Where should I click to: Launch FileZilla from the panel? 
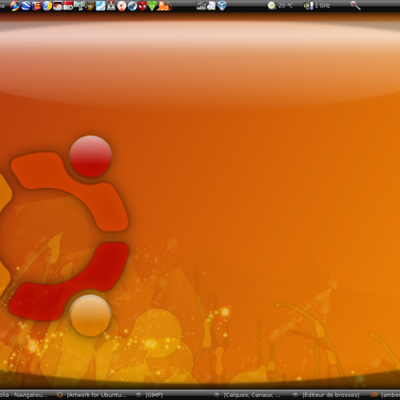(x=36, y=6)
